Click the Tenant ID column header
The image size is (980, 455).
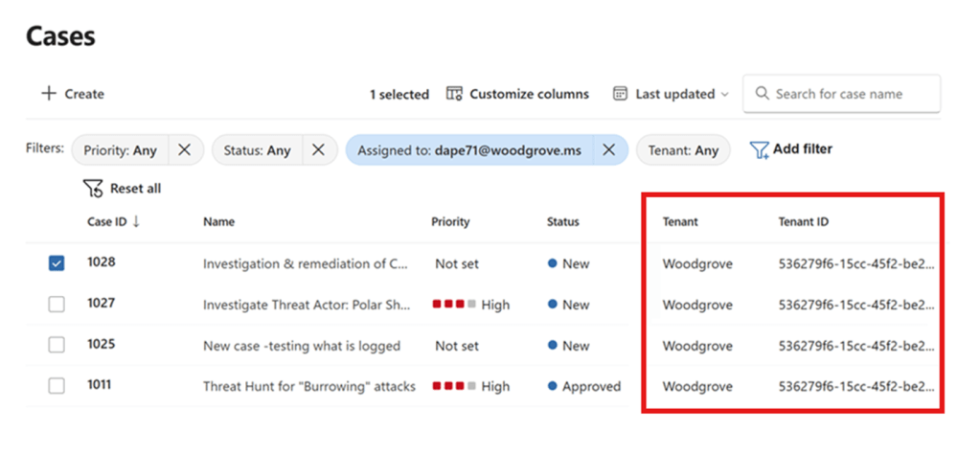click(x=803, y=222)
